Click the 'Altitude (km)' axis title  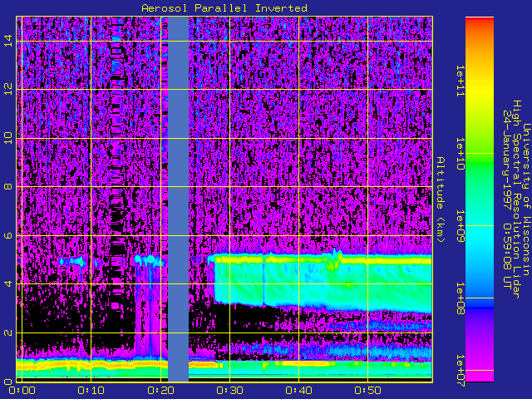click(441, 199)
